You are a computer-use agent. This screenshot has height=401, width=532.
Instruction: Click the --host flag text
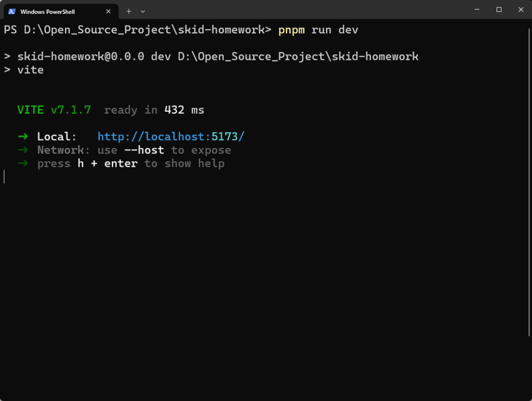coord(144,150)
